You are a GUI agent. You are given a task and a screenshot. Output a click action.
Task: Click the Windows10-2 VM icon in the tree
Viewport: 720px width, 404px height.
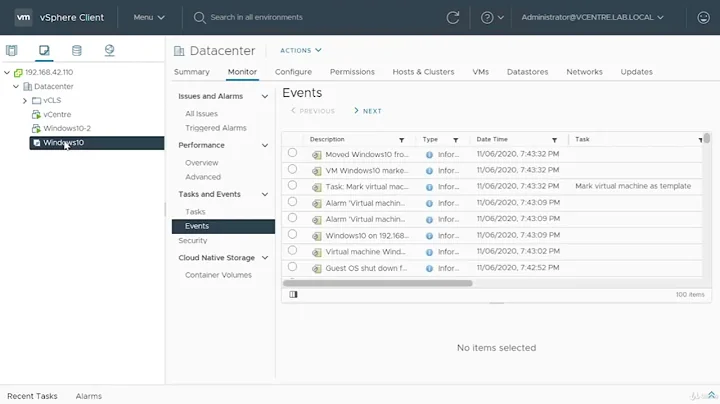36,129
